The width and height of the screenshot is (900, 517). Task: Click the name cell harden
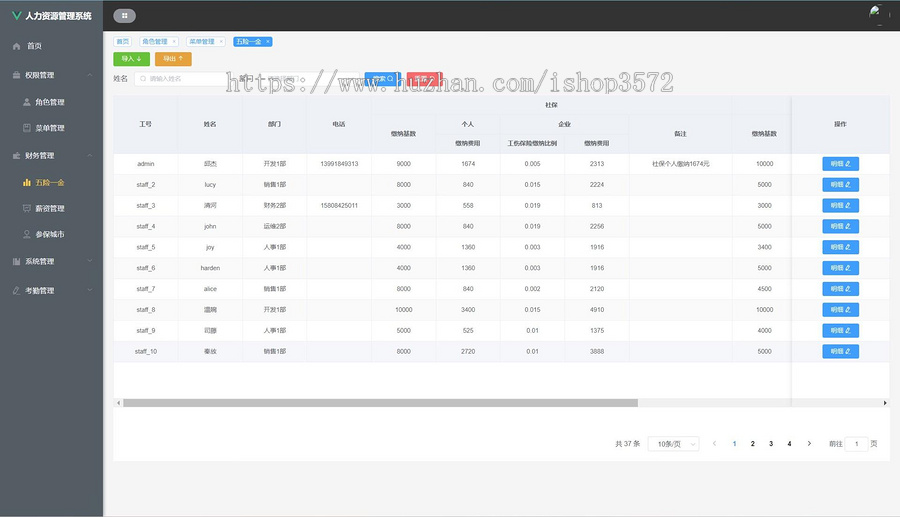coord(210,268)
